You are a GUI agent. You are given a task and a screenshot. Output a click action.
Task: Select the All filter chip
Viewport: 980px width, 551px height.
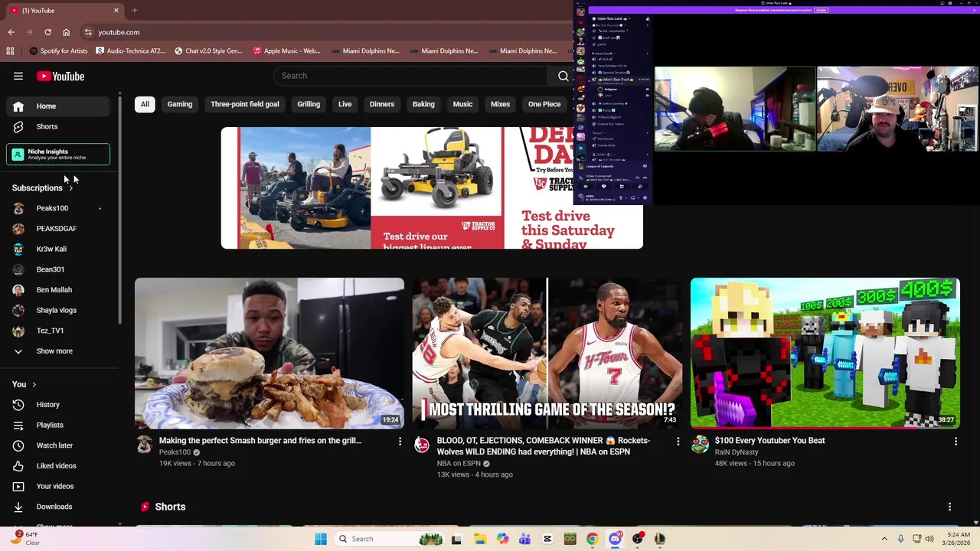(x=145, y=104)
